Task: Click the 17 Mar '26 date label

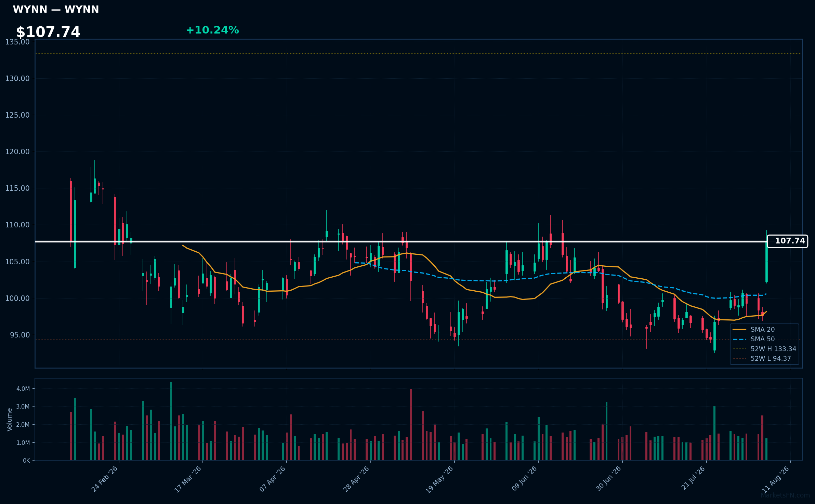Action: pyautogui.click(x=188, y=479)
